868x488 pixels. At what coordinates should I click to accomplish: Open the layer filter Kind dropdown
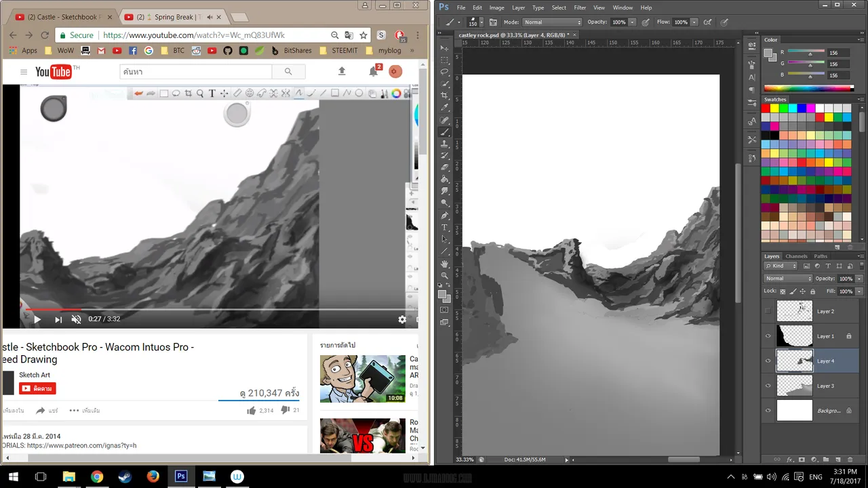(x=781, y=266)
